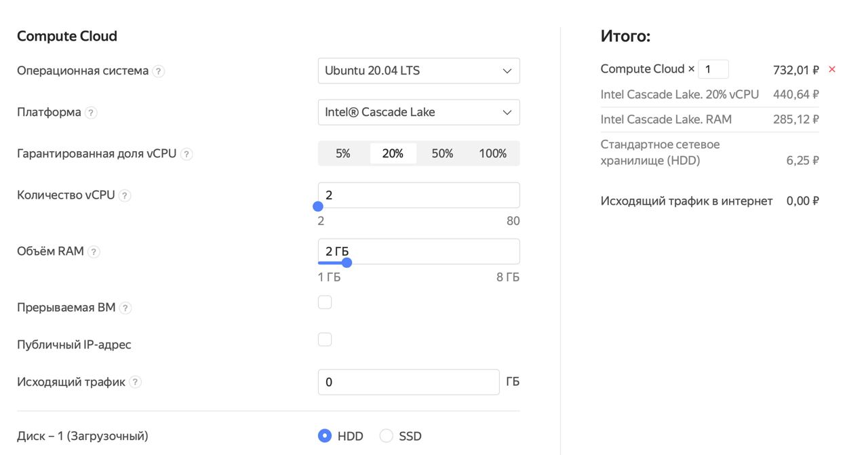868x455 pixels.
Task: Click the 285,12 ₽ RAM price
Action: click(x=796, y=119)
